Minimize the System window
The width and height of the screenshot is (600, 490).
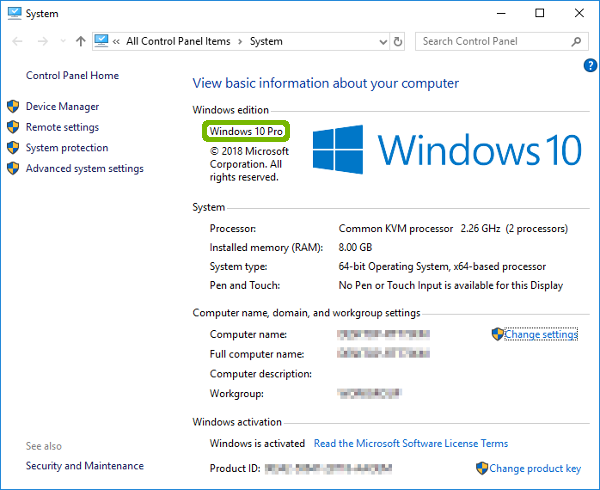point(501,13)
